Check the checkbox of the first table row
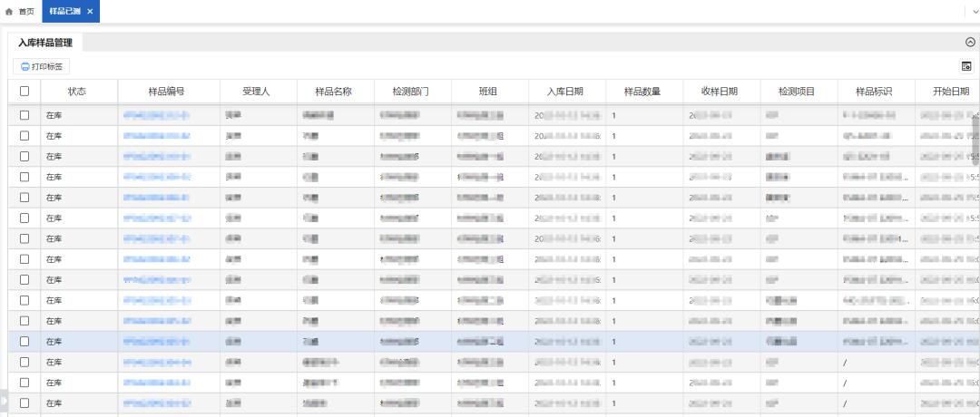The height and width of the screenshot is (417, 980). [24, 115]
